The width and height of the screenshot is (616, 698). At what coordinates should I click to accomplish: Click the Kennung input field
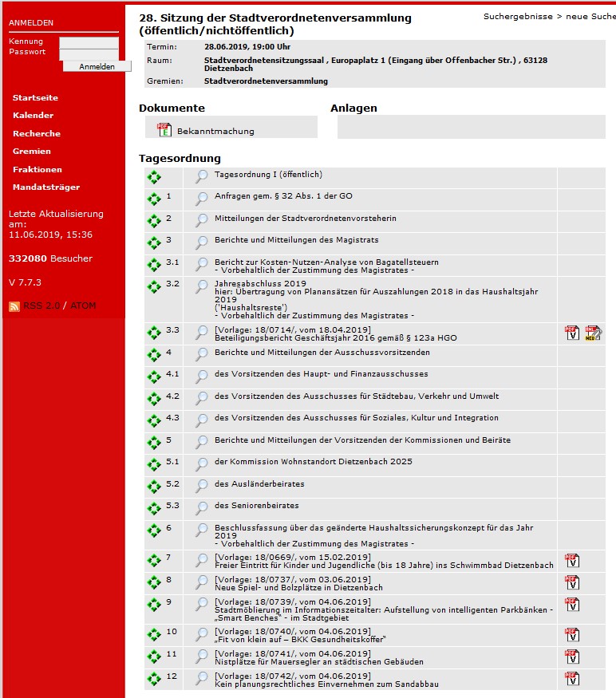89,42
